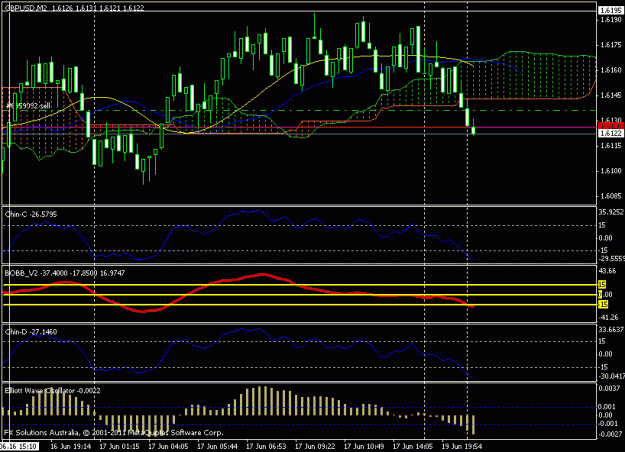Image resolution: width=625 pixels, height=452 pixels.
Task: Click price axis label 1.6190
Action: [611, 20]
